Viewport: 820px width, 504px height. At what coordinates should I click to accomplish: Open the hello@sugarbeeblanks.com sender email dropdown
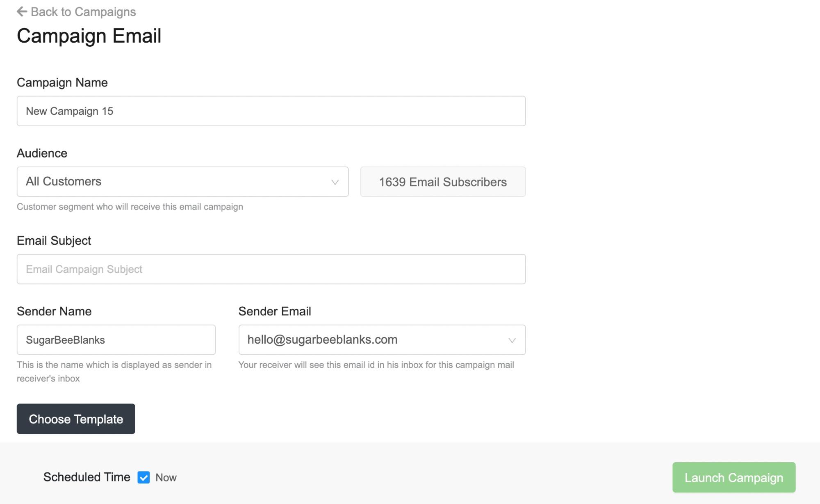382,340
